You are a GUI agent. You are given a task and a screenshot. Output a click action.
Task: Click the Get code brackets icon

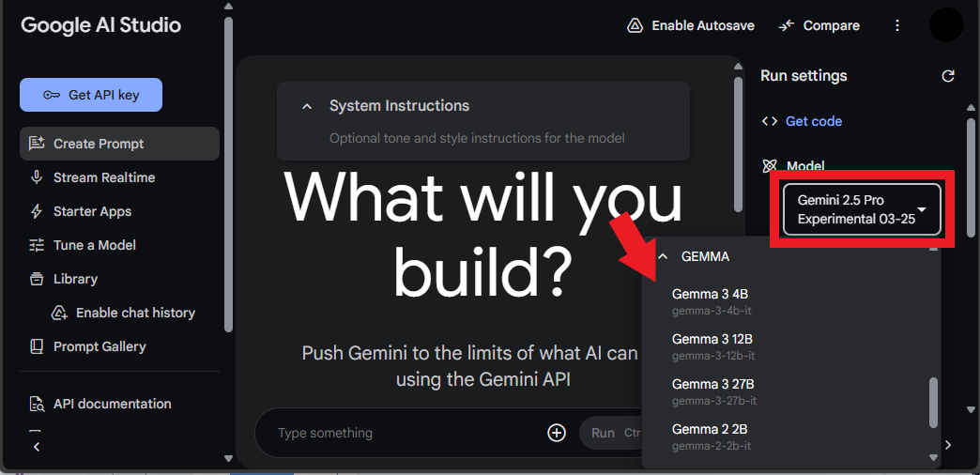(x=770, y=121)
